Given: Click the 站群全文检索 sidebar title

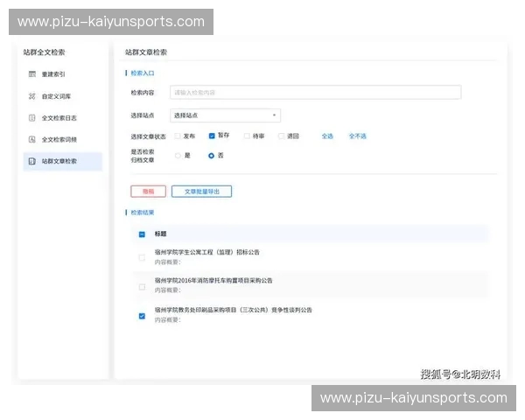Looking at the screenshot, I should pos(44,52).
